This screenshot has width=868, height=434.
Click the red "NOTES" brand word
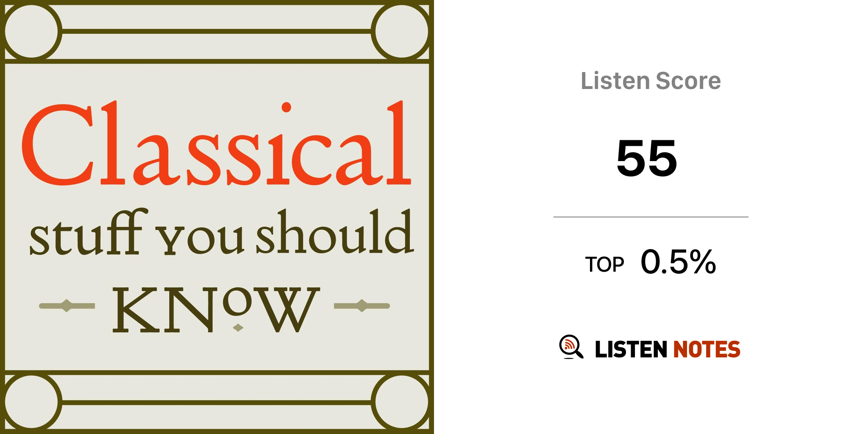coord(707,350)
